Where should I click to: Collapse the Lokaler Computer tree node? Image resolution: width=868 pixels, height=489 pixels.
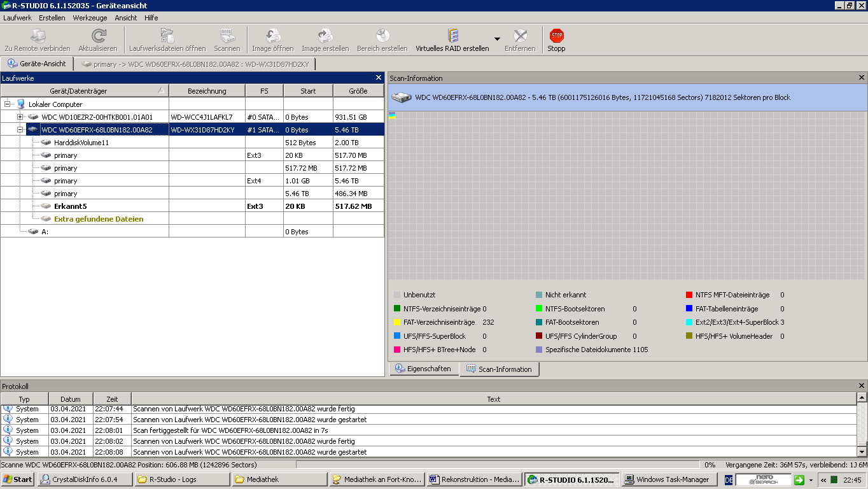coord(7,104)
